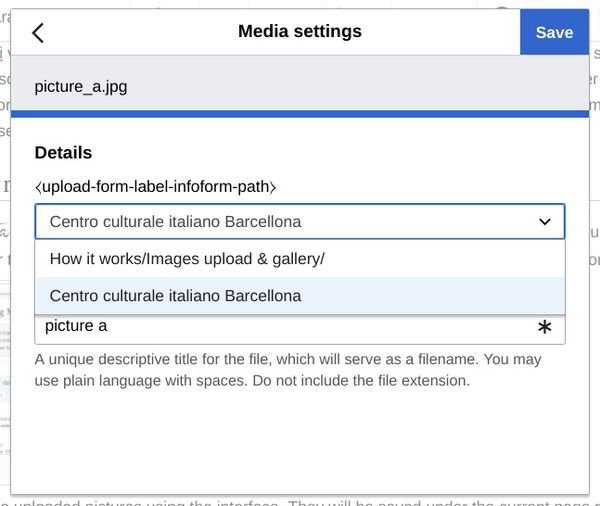The image size is (600, 506).
Task: Click the "Details" section heading
Action: pos(63,153)
